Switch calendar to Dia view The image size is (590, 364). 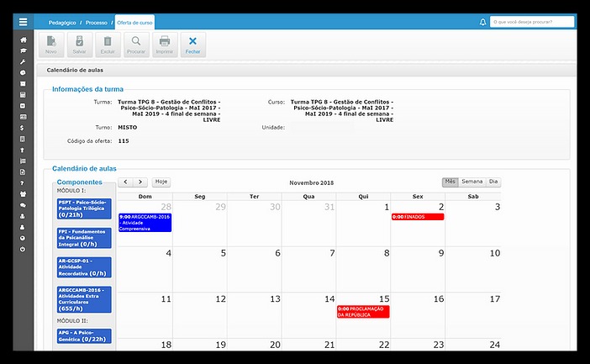493,182
